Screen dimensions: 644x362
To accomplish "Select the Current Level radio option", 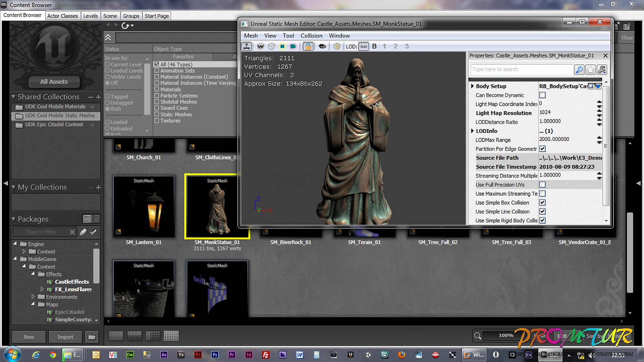I will 108,64.
